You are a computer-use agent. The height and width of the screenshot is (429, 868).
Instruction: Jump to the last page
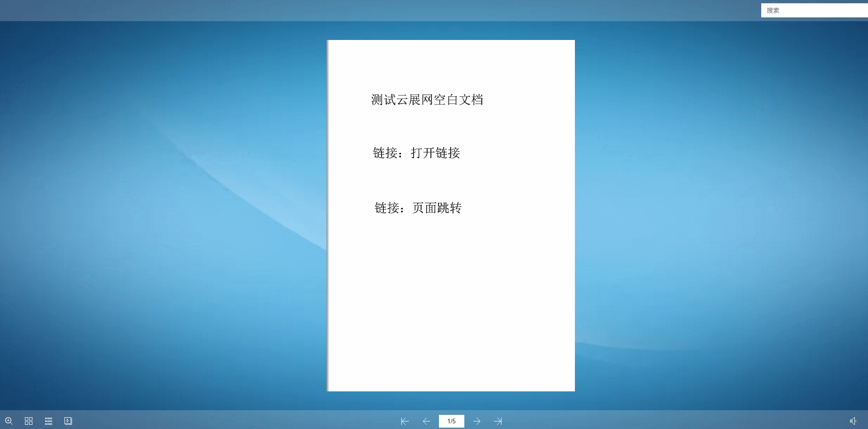pos(498,421)
